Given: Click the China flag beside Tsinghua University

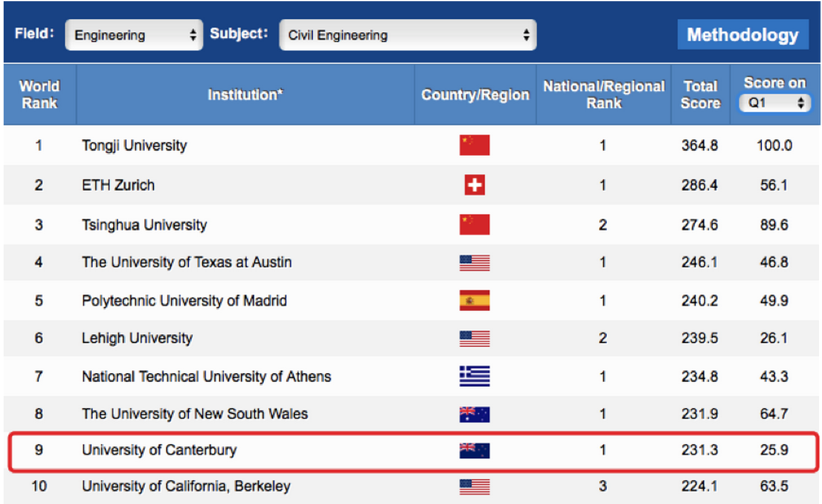Looking at the screenshot, I should (x=474, y=225).
